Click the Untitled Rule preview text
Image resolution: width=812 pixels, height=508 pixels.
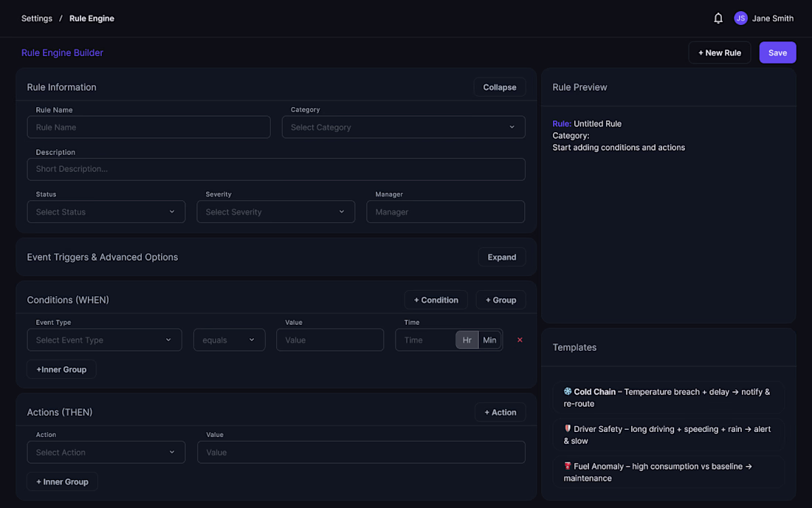(597, 123)
